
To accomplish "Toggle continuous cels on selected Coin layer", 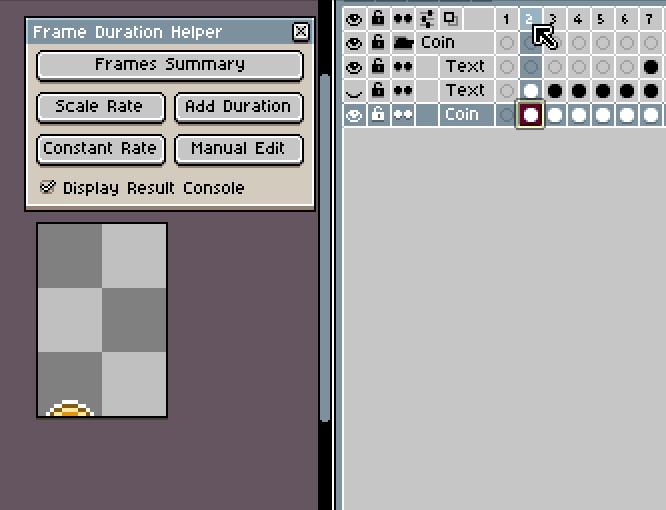I will tap(402, 115).
